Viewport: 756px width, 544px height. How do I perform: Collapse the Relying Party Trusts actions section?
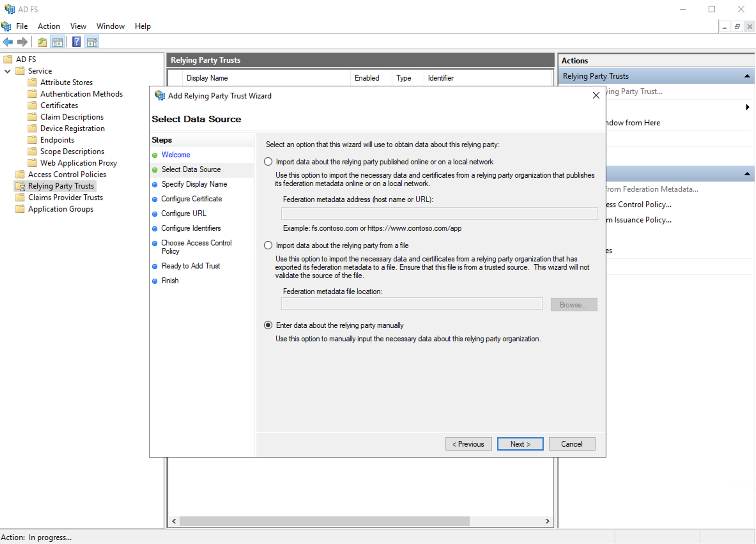[747, 76]
